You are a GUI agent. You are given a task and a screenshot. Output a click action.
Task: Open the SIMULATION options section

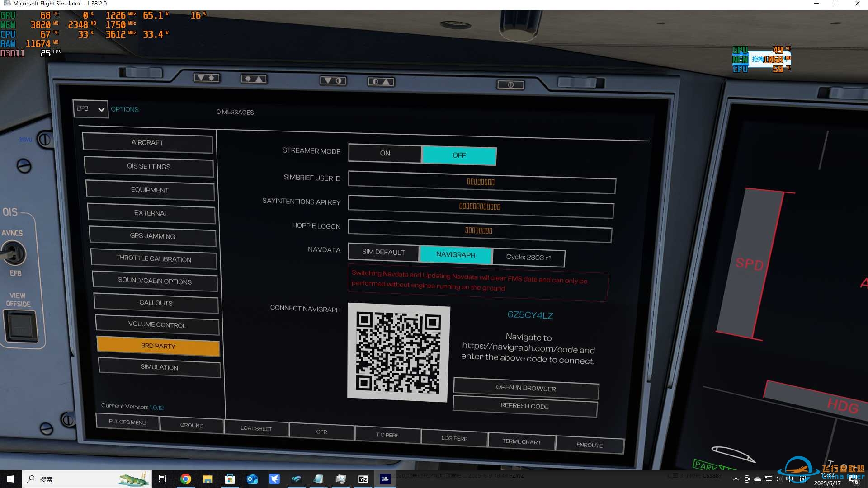[x=160, y=367]
